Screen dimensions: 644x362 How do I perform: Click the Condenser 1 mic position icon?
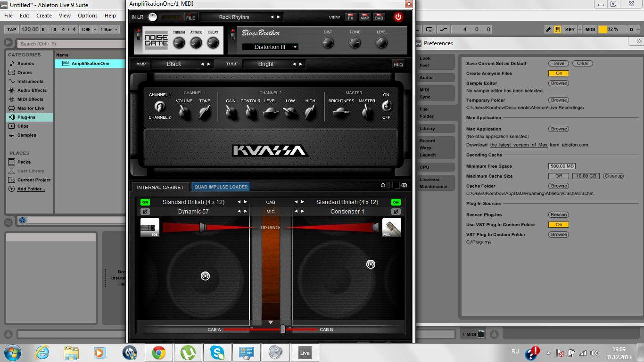pos(392,228)
